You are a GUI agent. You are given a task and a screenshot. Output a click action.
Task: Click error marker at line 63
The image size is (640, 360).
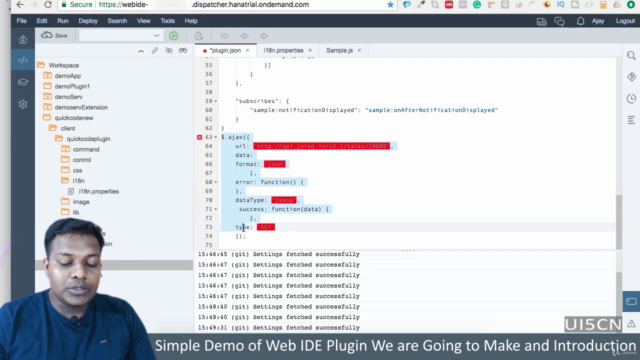click(200, 137)
